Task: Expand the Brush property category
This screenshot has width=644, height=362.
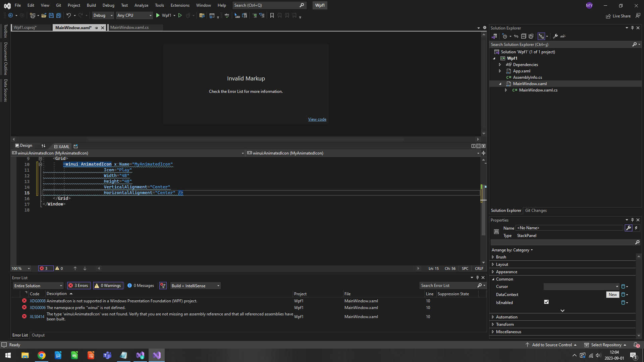Action: [x=493, y=257]
